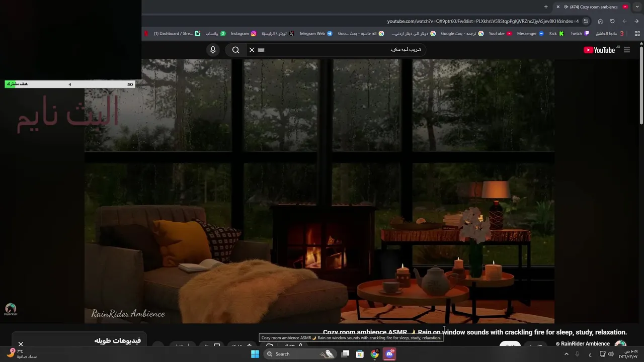Image resolution: width=644 pixels, height=362 pixels.
Task: Click the browser home button
Action: pos(600,21)
